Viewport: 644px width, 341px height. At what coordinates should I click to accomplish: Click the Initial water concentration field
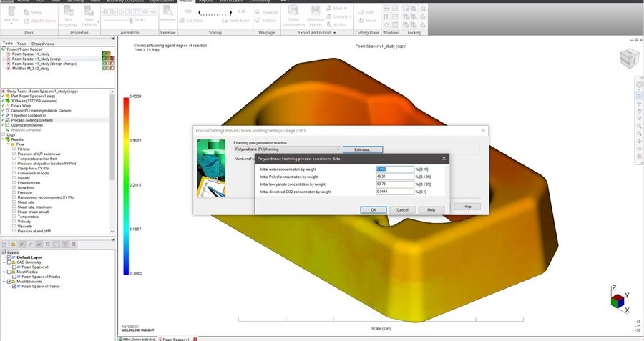(x=395, y=169)
